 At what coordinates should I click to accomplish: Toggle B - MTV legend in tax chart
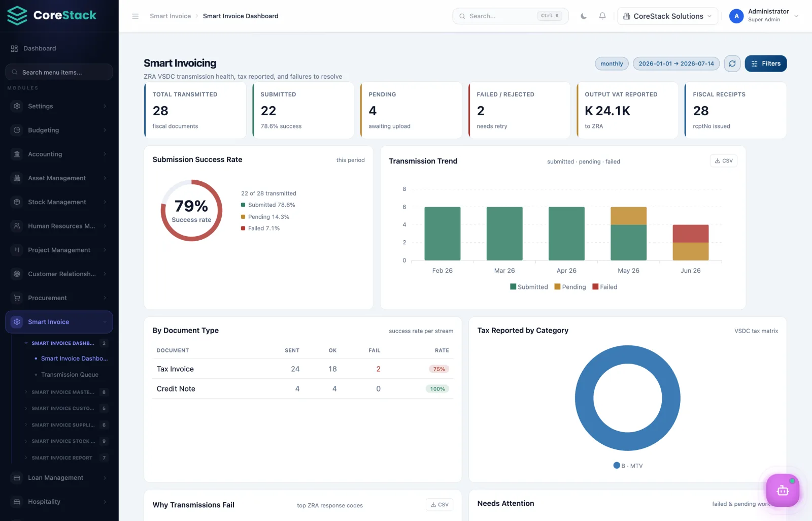coord(628,466)
